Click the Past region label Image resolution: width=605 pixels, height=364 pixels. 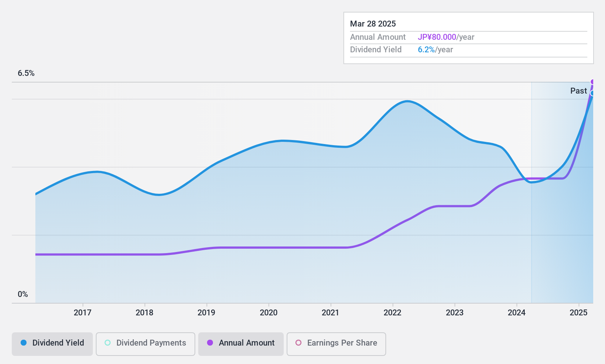coord(578,91)
